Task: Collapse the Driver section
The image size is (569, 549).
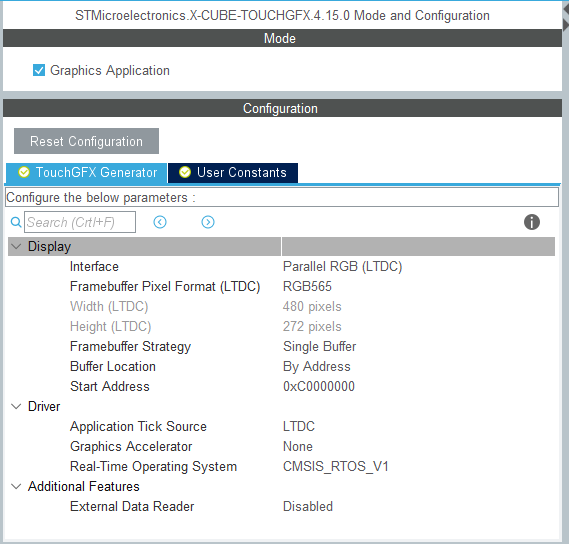Action: (x=16, y=406)
